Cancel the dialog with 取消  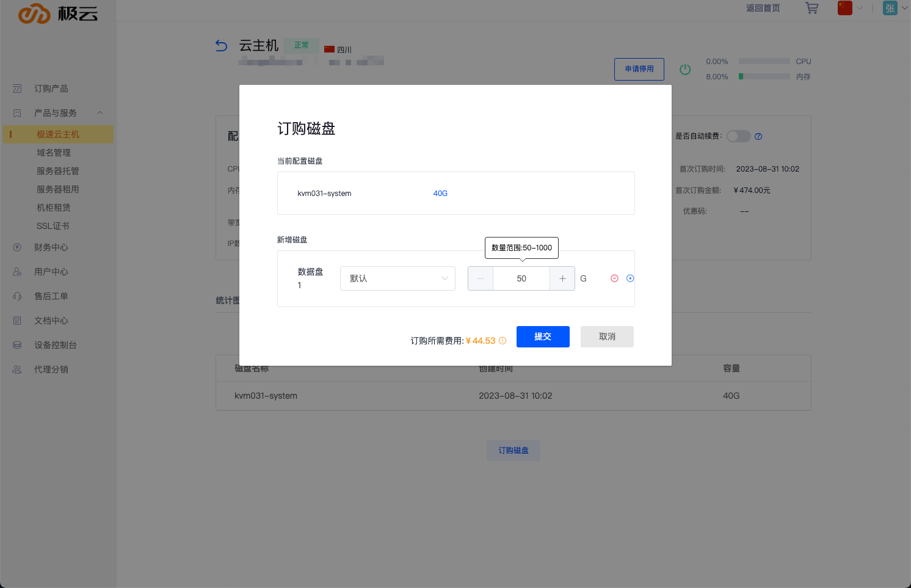click(607, 336)
